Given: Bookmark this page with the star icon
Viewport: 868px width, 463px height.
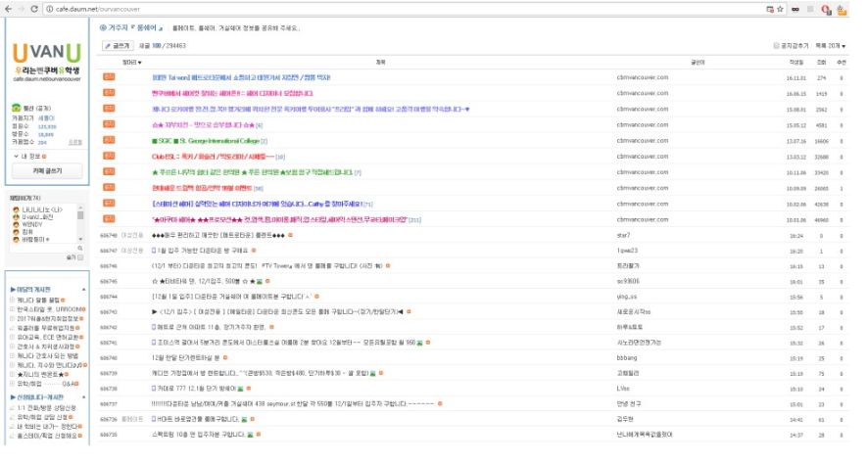Looking at the screenshot, I should click(x=778, y=9).
